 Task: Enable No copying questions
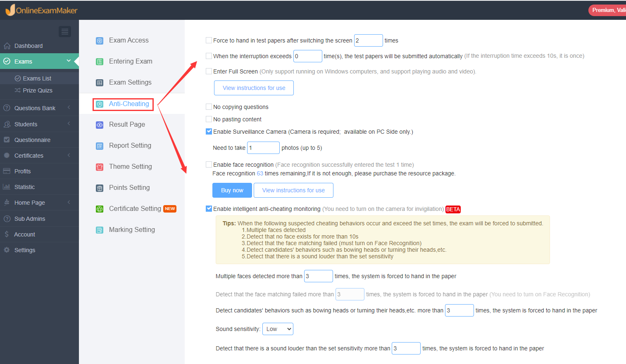(209, 107)
